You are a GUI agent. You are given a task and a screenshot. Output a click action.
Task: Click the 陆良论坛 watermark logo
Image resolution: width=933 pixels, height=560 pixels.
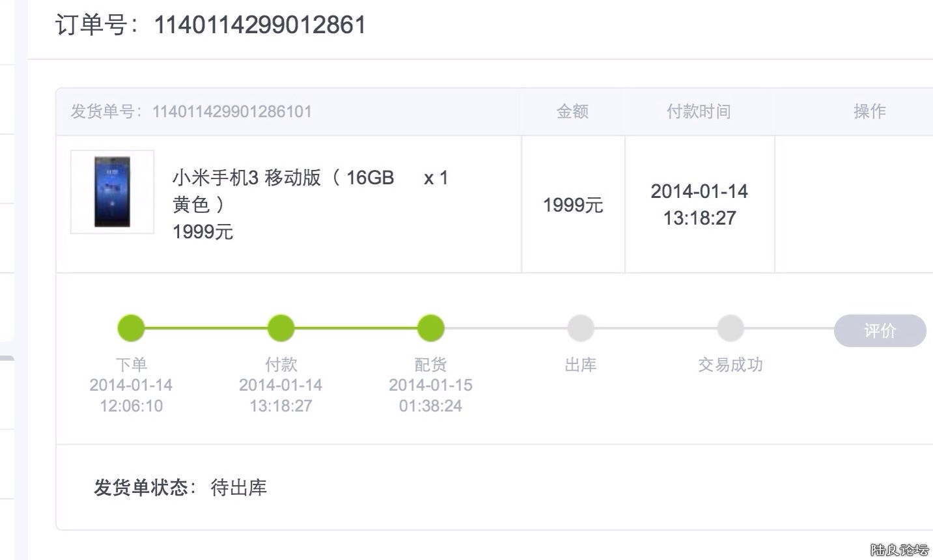[x=899, y=550]
